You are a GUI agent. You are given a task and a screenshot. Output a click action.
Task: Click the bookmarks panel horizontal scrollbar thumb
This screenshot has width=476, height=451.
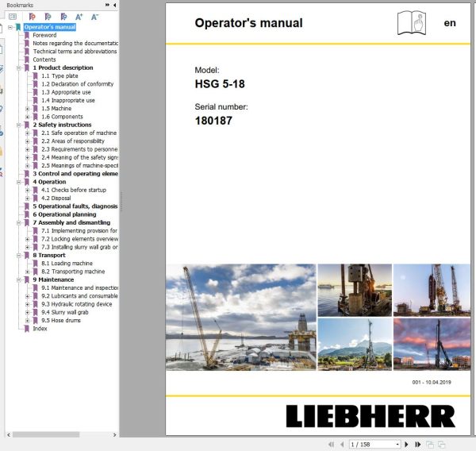(46, 435)
